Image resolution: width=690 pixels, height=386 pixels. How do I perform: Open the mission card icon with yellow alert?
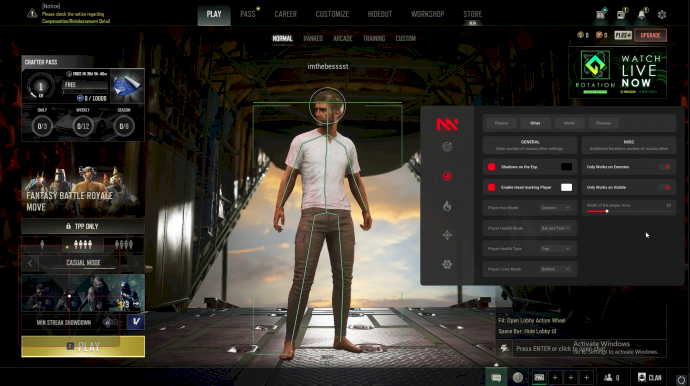click(621, 14)
